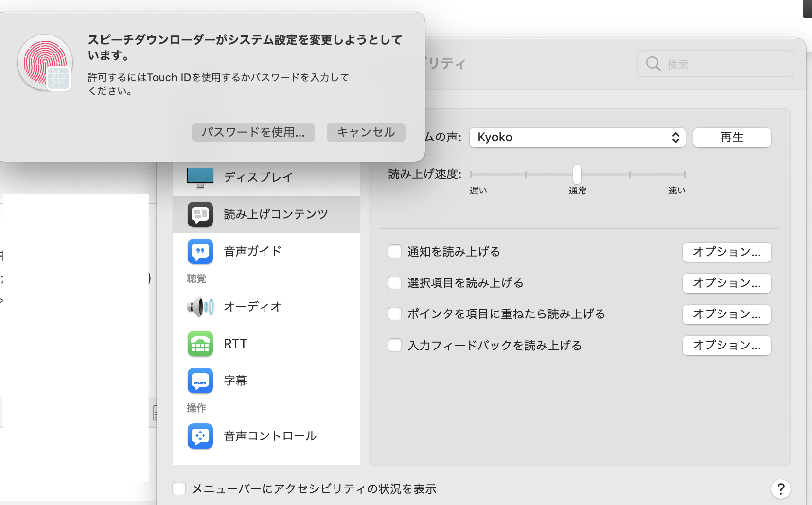Image resolution: width=812 pixels, height=505 pixels.
Task: Select the 字幕 captions icon
Action: pos(200,381)
